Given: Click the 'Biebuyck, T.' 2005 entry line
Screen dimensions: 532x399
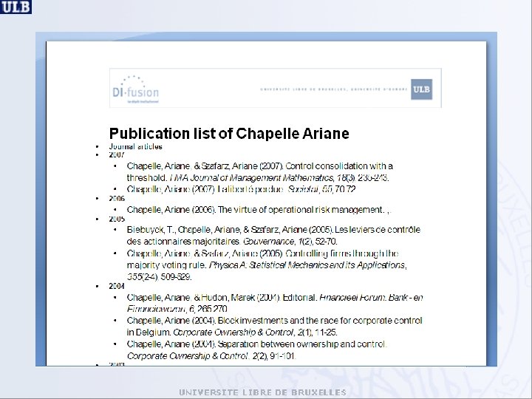Looking at the screenshot, I should coord(273,230).
